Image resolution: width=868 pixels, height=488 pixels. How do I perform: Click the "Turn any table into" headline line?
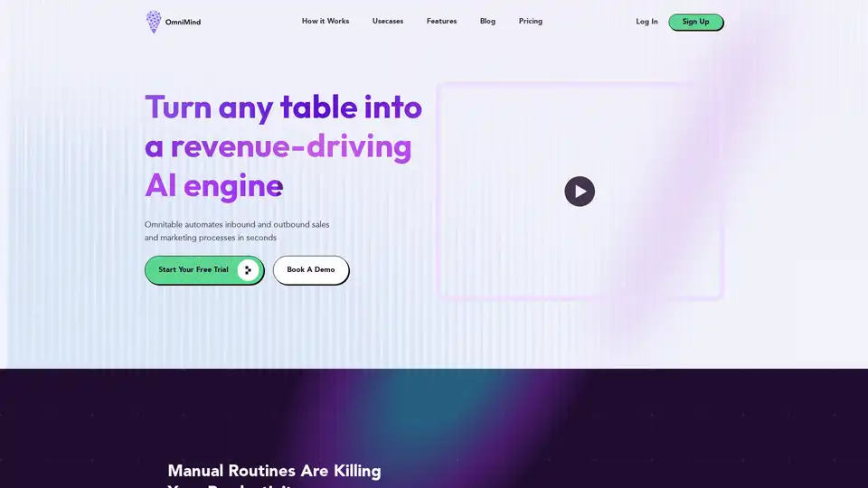pos(283,108)
